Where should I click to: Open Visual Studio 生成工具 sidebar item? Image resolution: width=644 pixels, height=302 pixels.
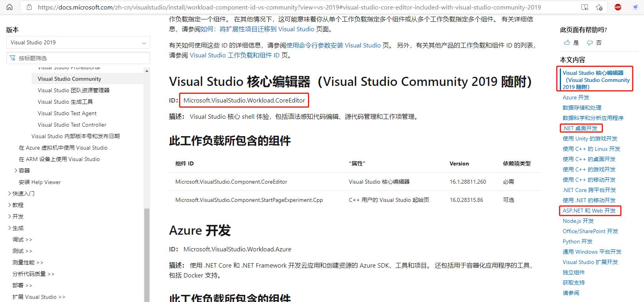65,102
